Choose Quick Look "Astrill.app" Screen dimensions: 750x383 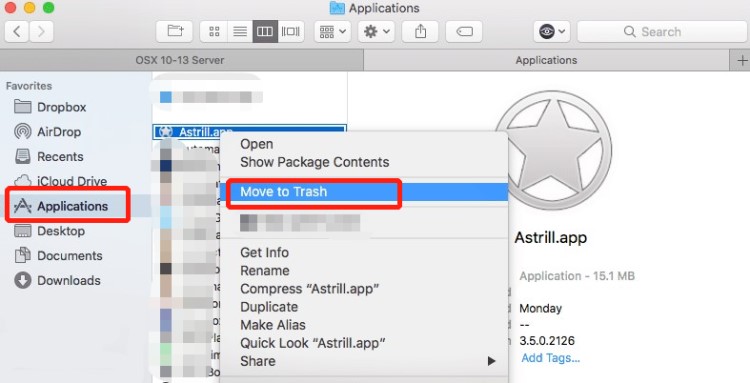pyautogui.click(x=312, y=343)
